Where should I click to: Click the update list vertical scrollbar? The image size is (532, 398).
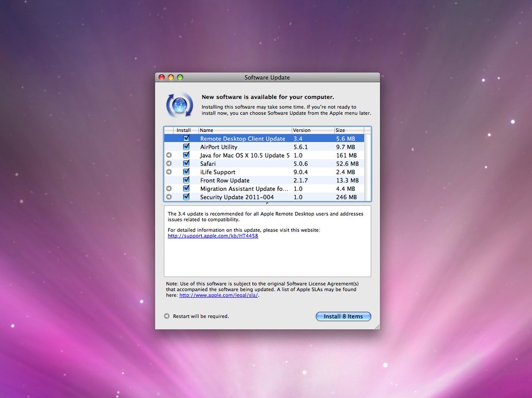pos(368,168)
